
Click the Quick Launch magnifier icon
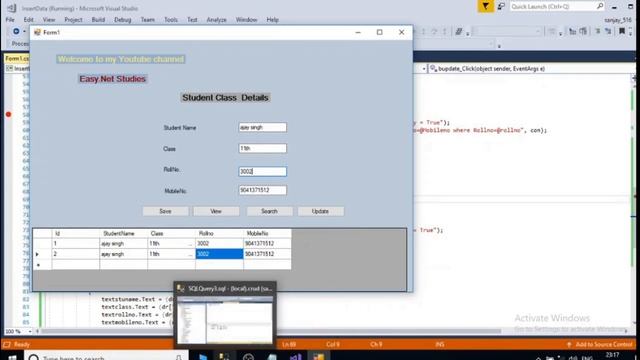pos(600,6)
